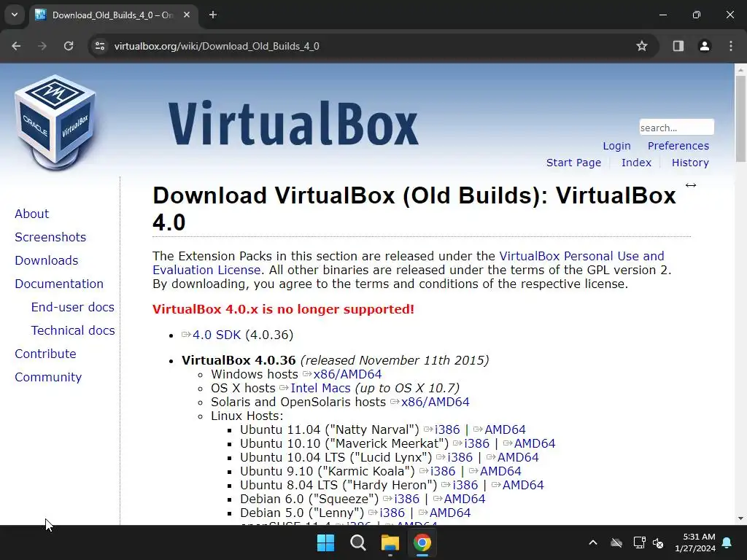Viewport: 747px width, 560px height.
Task: Close the Download_Old_Builds_4_0 tab
Action: (x=187, y=15)
